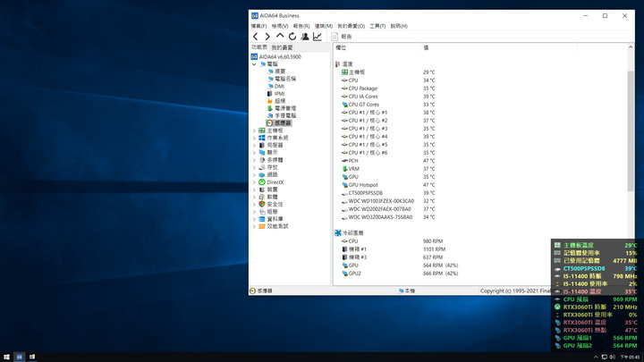This screenshot has width=644, height=362.
Task: Click the 報告 report button in toolbar
Action: point(342,37)
